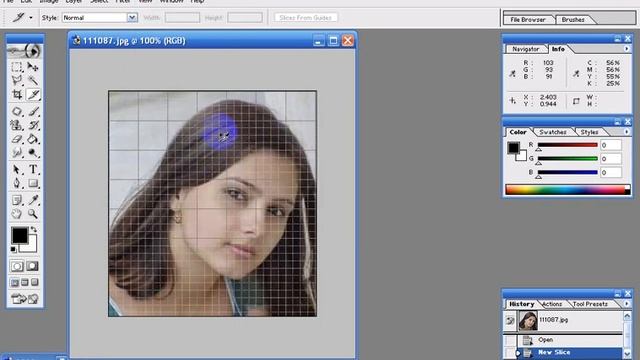Select the Eyedropper tool in toolbox

33,200
